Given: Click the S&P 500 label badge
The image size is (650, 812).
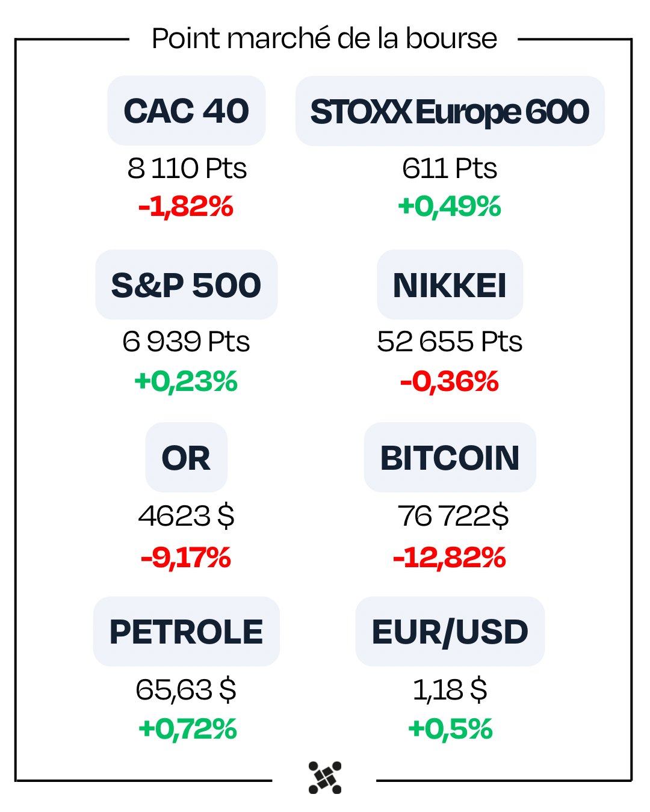Looking at the screenshot, I should [x=187, y=285].
